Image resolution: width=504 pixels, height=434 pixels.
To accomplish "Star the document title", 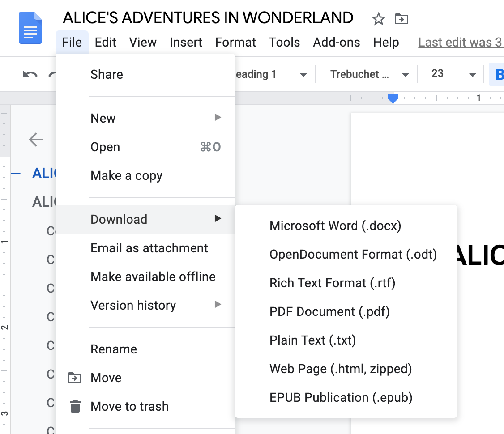I will tap(378, 19).
